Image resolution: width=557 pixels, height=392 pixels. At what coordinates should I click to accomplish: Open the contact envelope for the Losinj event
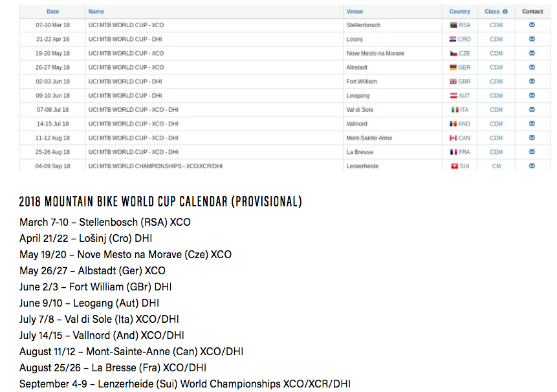click(x=532, y=39)
